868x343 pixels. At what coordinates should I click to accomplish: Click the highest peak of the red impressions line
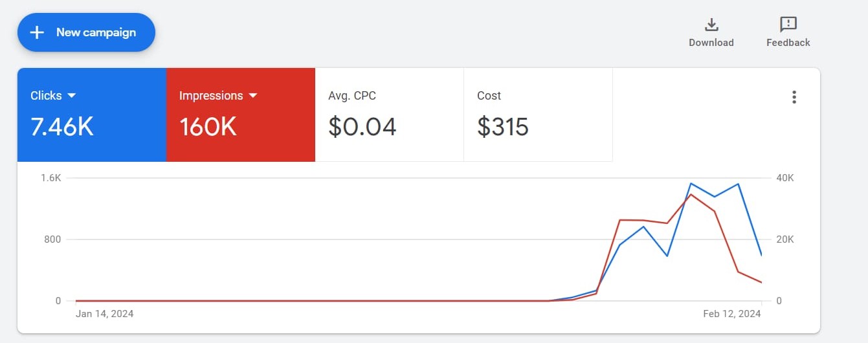tap(691, 194)
